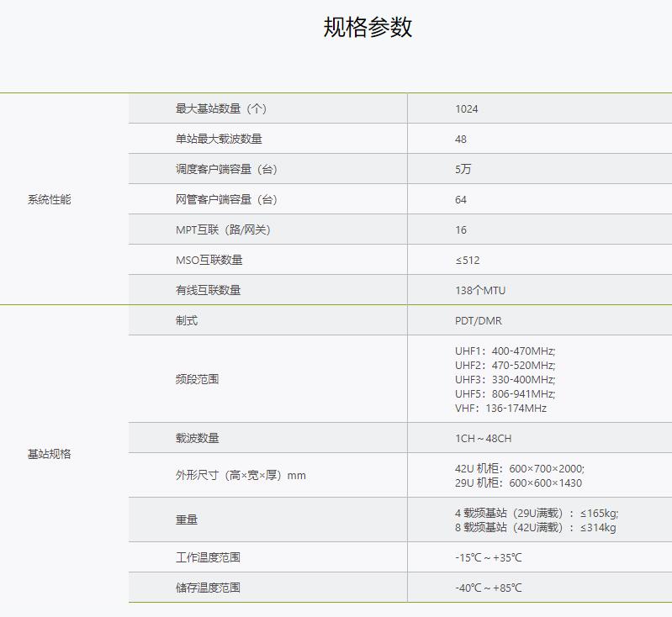672x617 pixels.
Task: Click the UHF3: 330-400MHz line
Action: coord(505,380)
